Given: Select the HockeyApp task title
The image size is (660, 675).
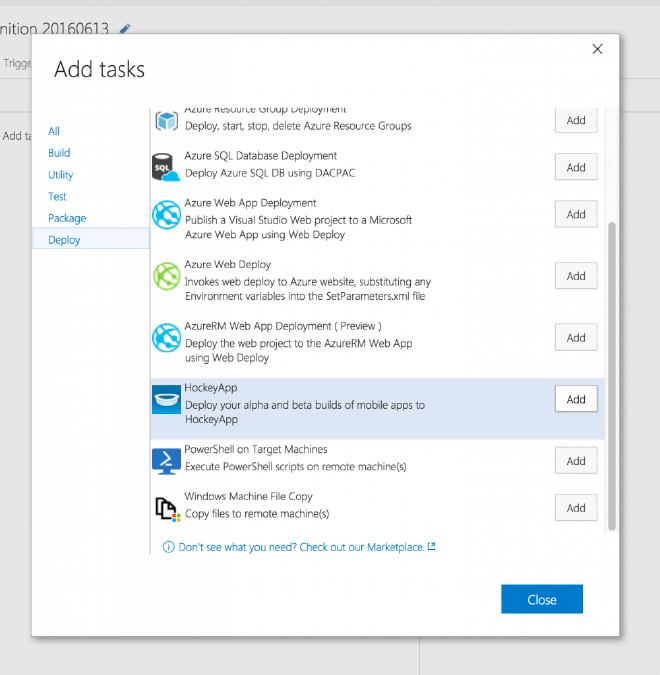Looking at the screenshot, I should (x=211, y=387).
